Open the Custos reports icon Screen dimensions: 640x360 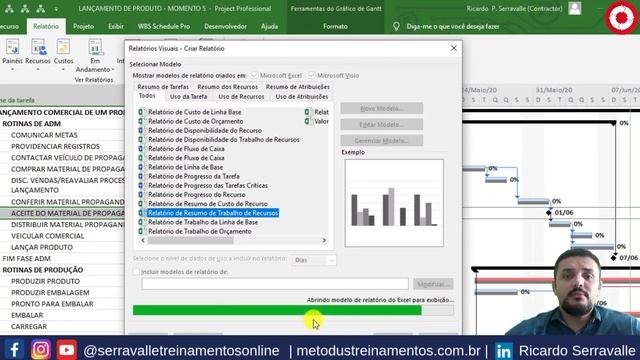(63, 47)
